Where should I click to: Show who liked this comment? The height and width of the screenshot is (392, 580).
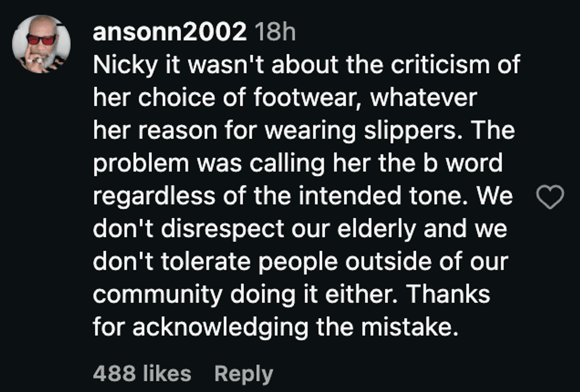(142, 373)
